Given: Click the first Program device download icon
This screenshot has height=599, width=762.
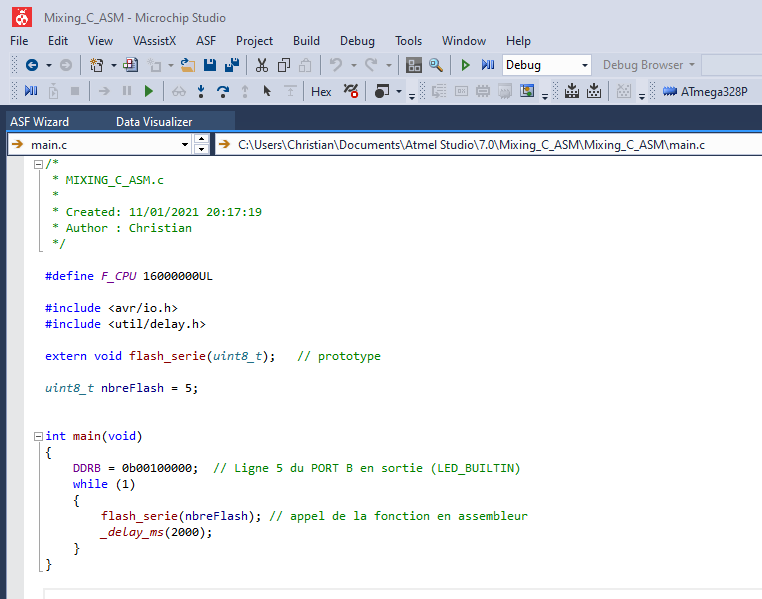Looking at the screenshot, I should [x=572, y=91].
